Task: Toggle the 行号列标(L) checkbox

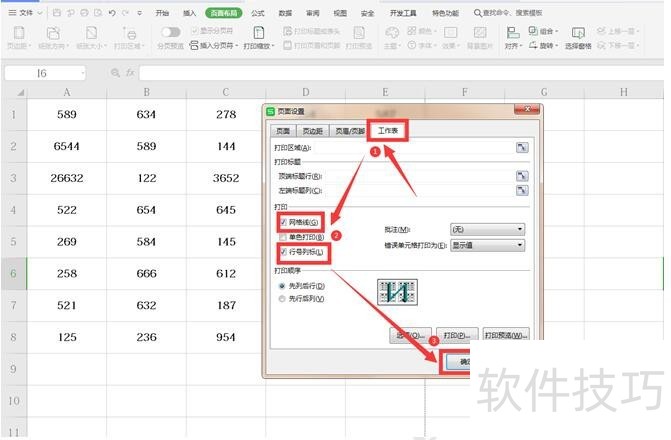Action: coord(283,252)
